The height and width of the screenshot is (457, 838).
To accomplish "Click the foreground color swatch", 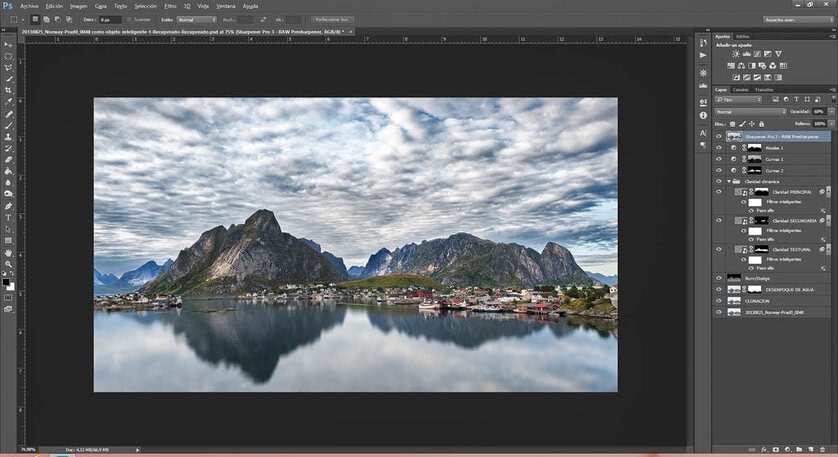I will [x=7, y=282].
